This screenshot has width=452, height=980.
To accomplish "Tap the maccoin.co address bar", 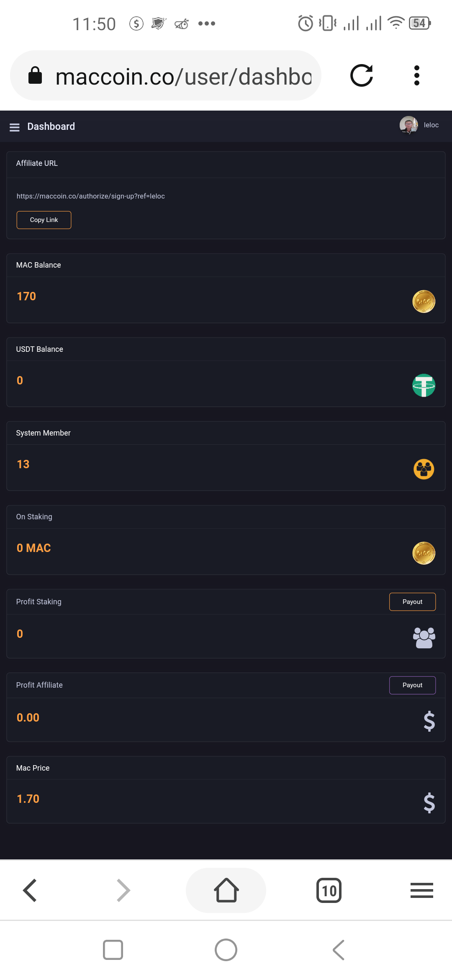I will [x=183, y=77].
